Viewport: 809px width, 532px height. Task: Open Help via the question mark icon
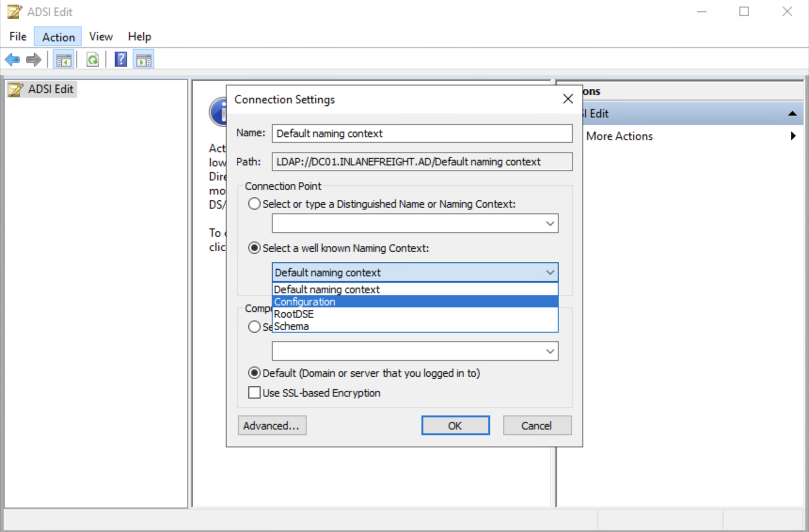point(120,60)
